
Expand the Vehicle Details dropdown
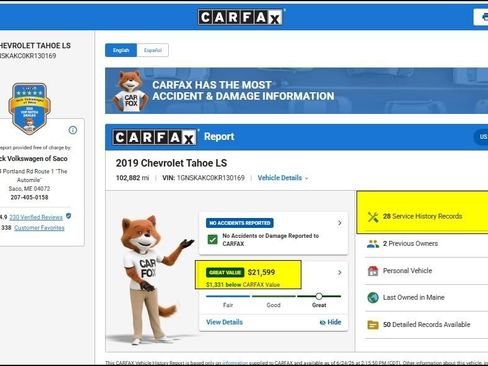coord(283,178)
